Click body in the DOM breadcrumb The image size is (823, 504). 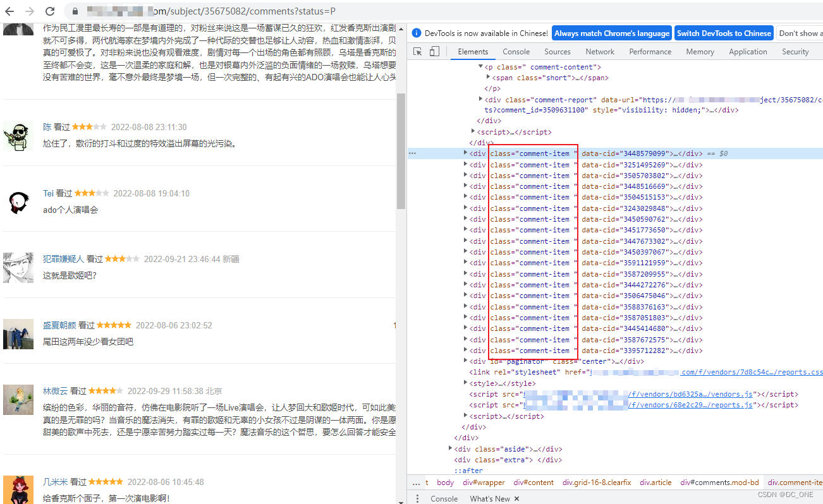pos(446,483)
